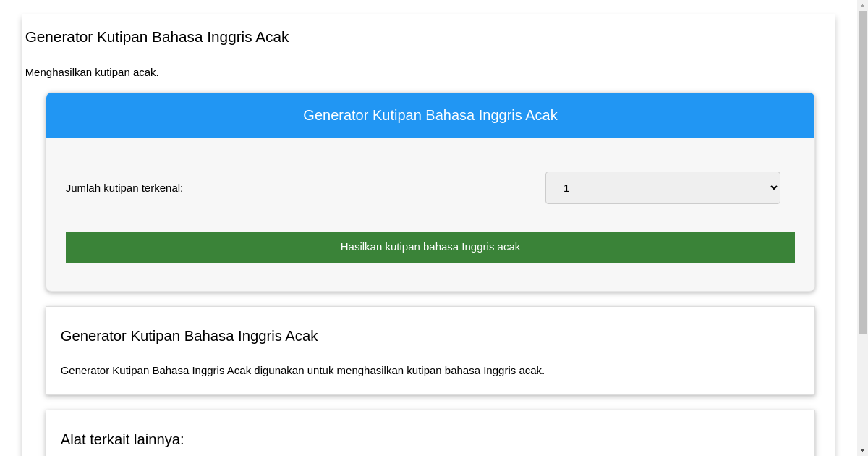Screen dimensions: 868x456
Task: Click the page title at the top
Action: pyautogui.click(x=157, y=37)
